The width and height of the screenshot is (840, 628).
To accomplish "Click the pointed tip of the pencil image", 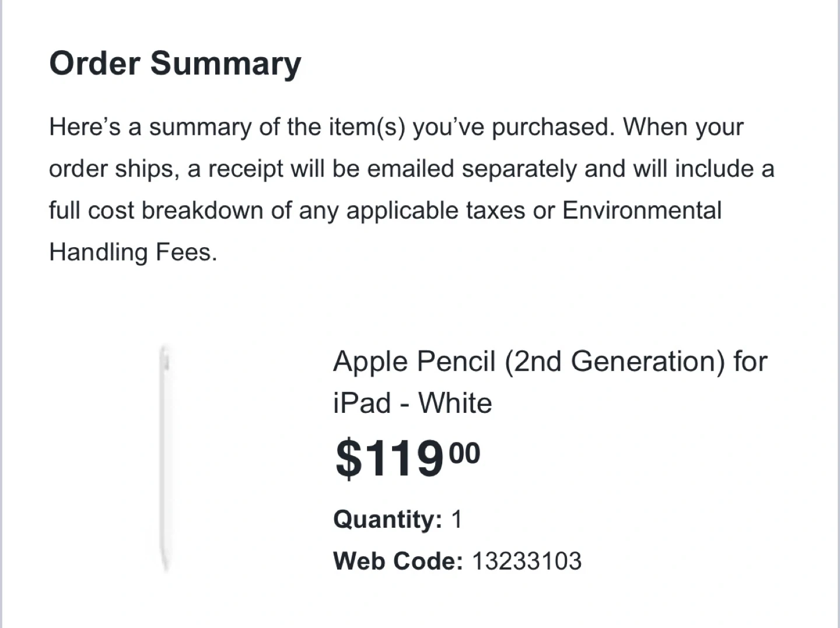I will [x=166, y=564].
